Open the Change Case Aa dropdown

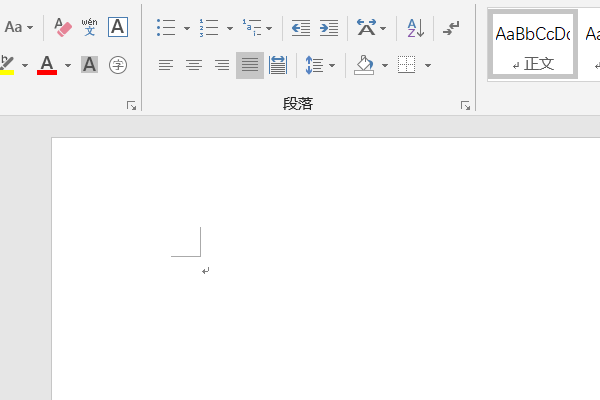pyautogui.click(x=18, y=27)
